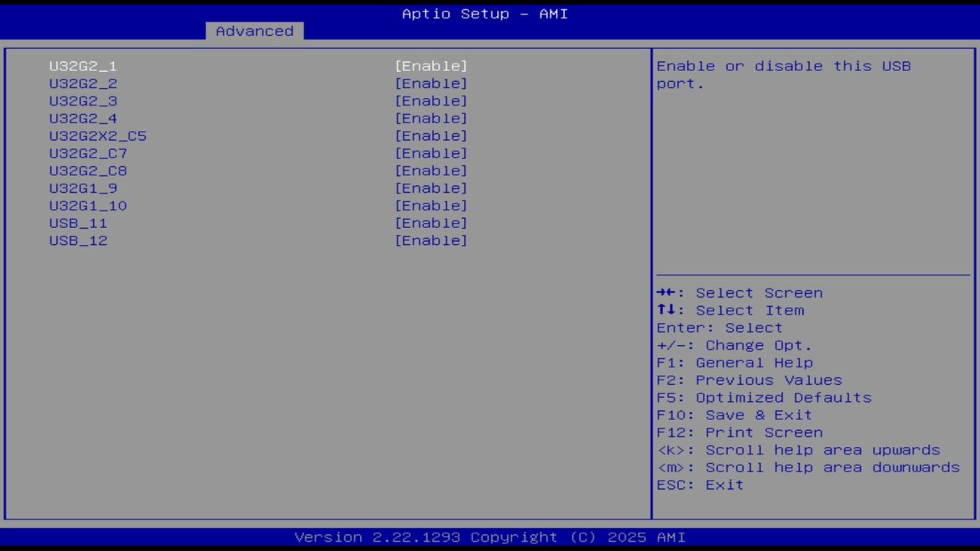Open the U32G2_C8 Enable selector
This screenshot has width=980, height=551.
431,170
